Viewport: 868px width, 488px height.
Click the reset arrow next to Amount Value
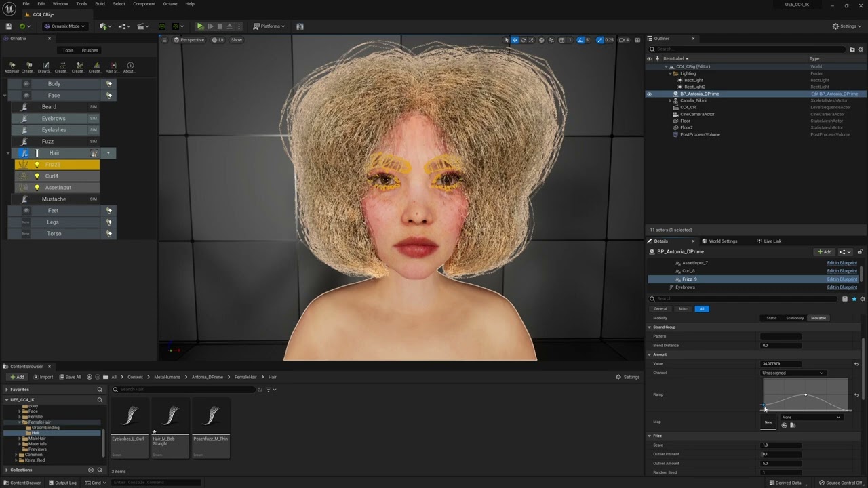[856, 364]
